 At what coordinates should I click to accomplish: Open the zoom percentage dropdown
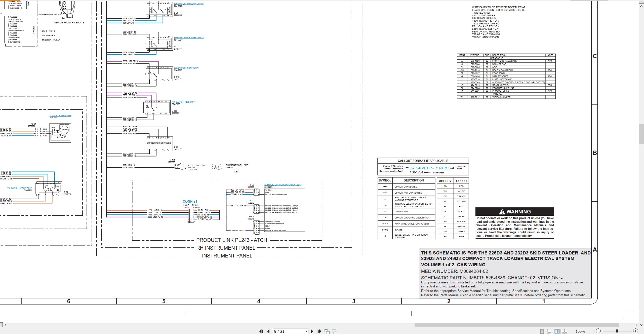point(594,331)
